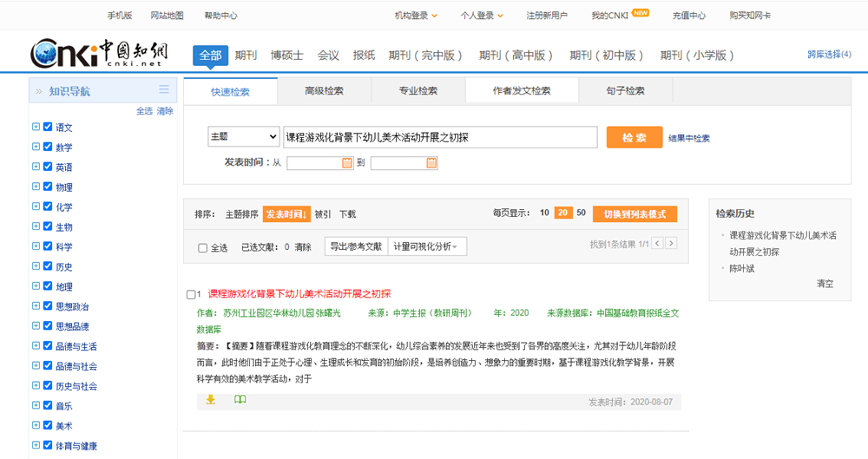
Task: Click the CNKI logo
Action: (x=99, y=53)
